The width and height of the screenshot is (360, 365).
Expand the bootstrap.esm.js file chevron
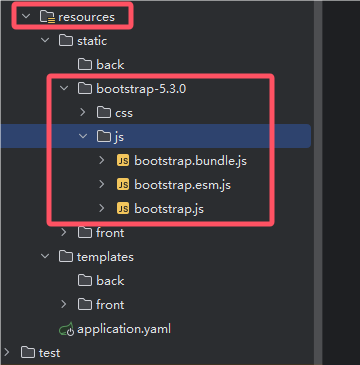click(102, 184)
